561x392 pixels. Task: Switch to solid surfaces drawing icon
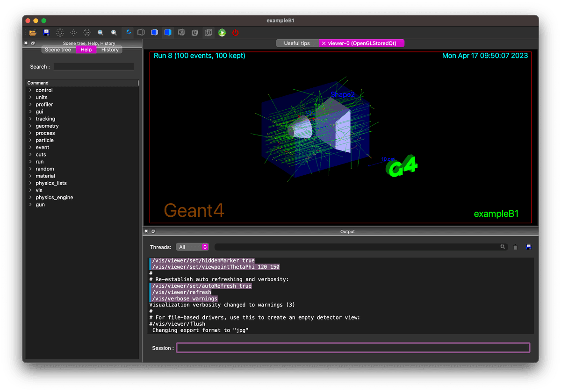tap(168, 33)
